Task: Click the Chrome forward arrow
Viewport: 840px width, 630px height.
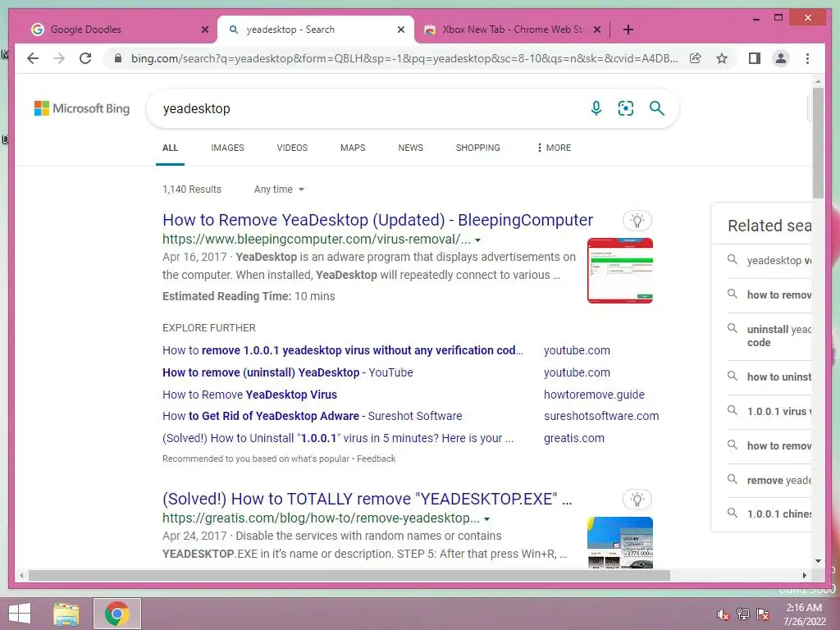Action: [59, 58]
